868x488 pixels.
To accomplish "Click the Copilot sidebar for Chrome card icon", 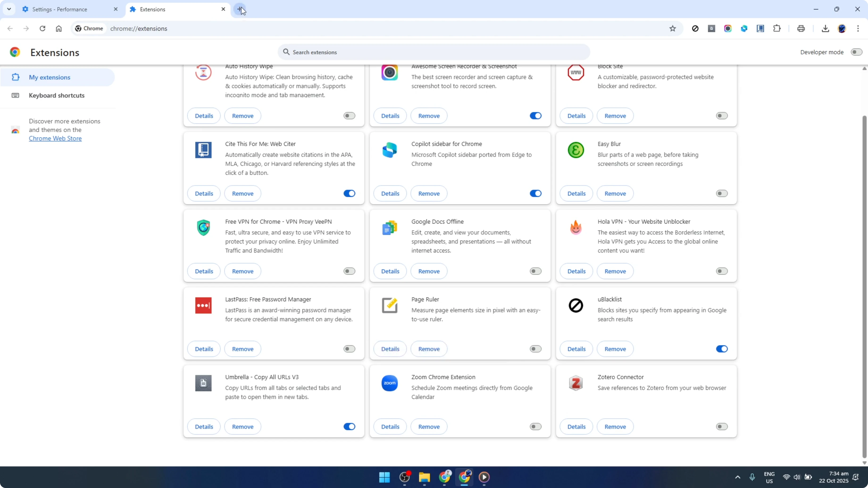I will click(389, 150).
